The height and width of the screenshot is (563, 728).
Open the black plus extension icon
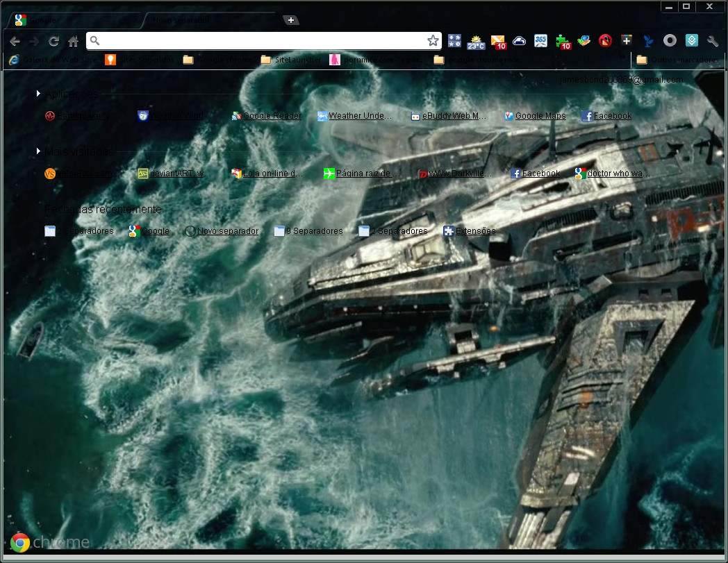click(627, 41)
